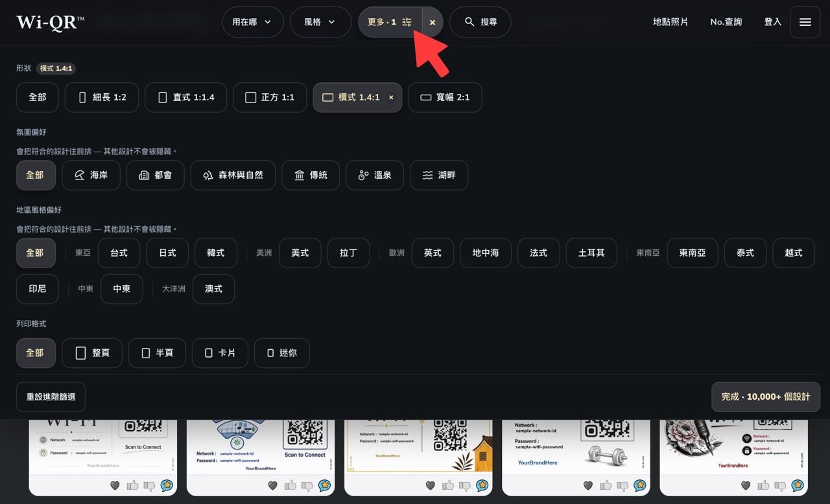Thumbs-up the dumbbell design card

pos(606,485)
